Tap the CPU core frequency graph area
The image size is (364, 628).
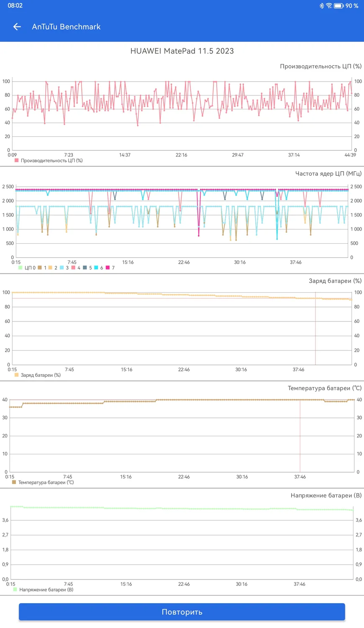click(182, 222)
